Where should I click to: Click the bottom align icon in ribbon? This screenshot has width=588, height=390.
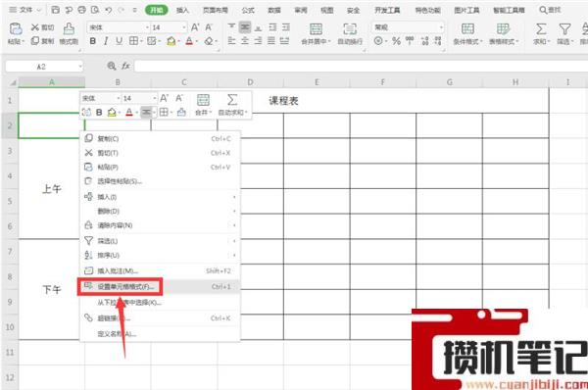258,27
